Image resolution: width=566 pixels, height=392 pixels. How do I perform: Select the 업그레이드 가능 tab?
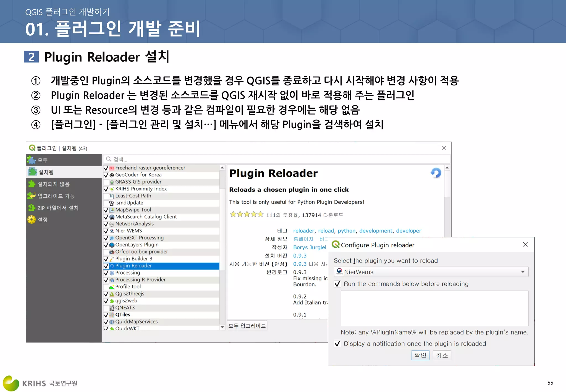(x=64, y=196)
